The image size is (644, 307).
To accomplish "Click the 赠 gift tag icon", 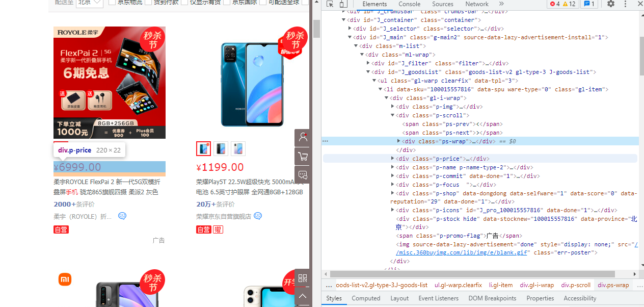I will coord(218,229).
